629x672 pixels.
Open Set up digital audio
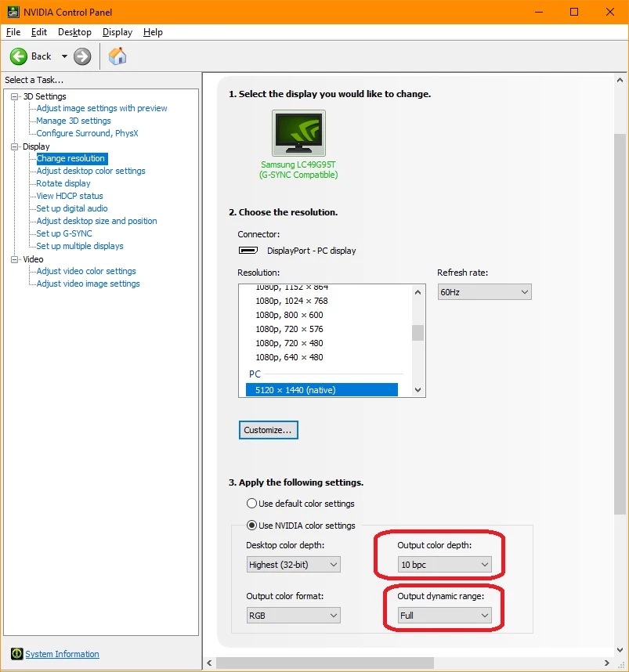click(72, 208)
